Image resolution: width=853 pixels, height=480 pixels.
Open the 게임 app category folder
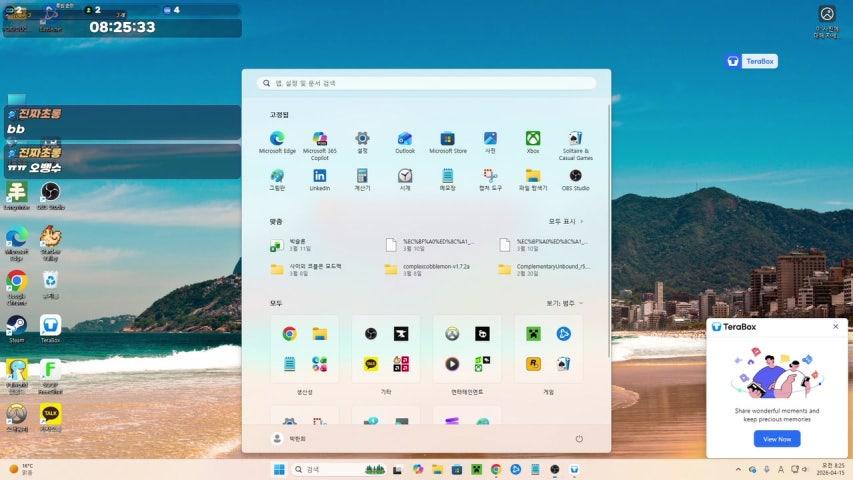(548, 350)
